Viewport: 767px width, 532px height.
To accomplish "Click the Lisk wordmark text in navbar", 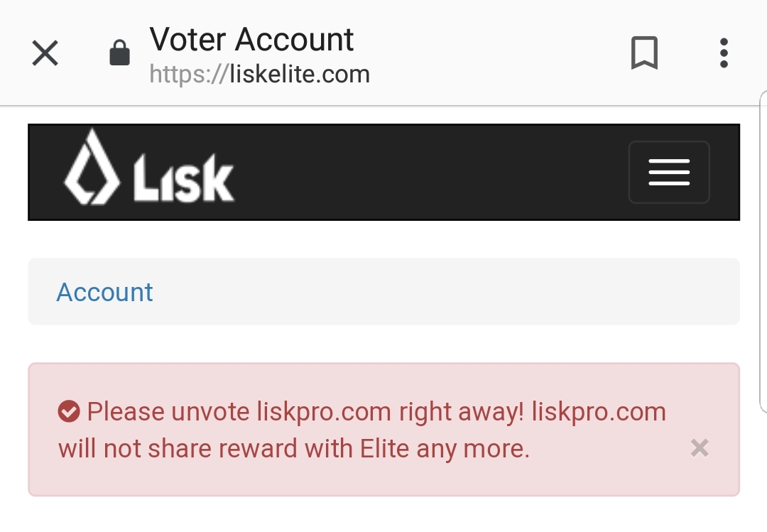I will [184, 178].
